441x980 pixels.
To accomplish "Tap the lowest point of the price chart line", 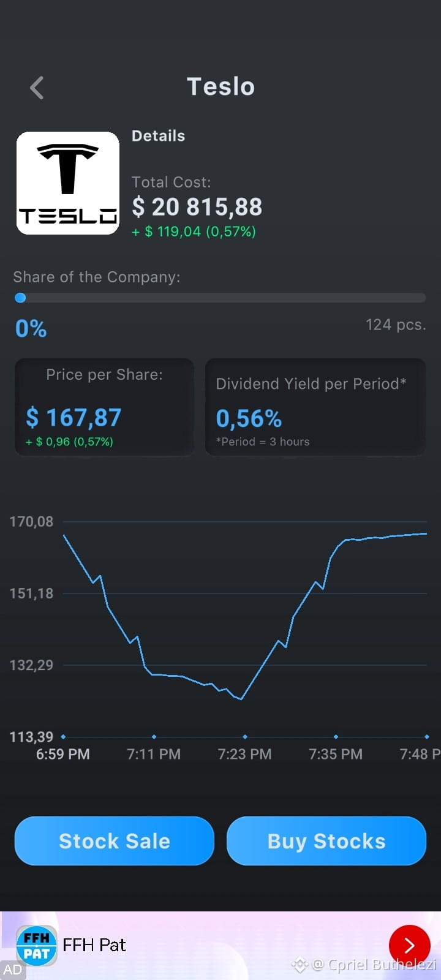I will [x=242, y=699].
